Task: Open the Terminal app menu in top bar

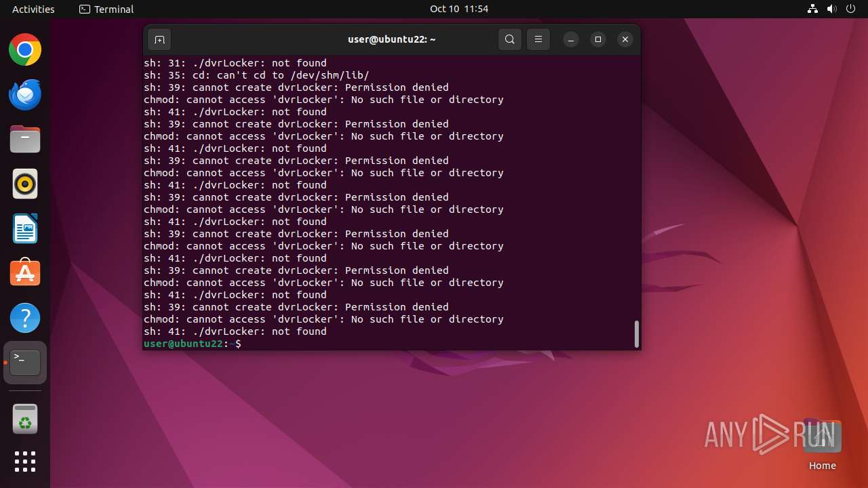Action: coord(106,9)
